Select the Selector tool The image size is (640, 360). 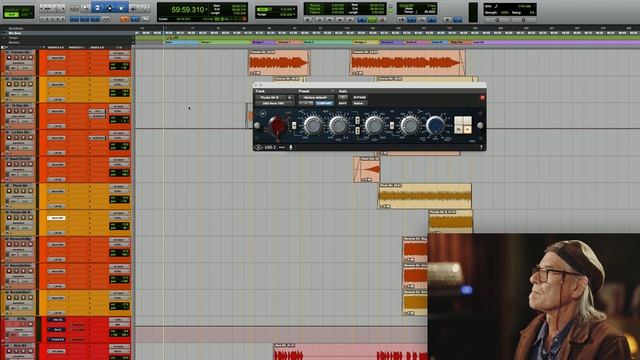click(x=109, y=8)
